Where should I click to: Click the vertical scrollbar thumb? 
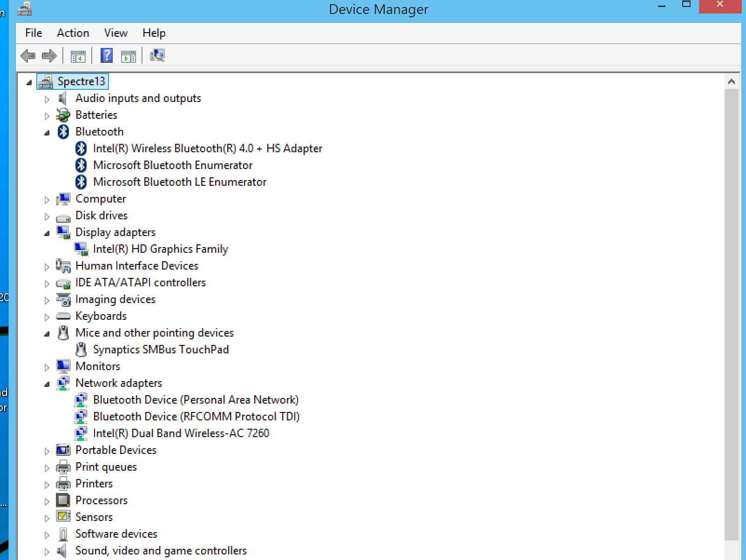(732, 315)
